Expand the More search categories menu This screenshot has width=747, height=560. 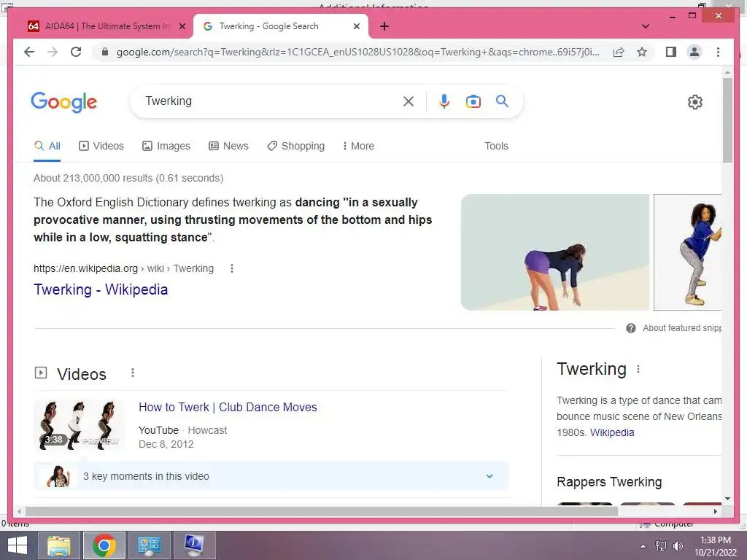358,146
